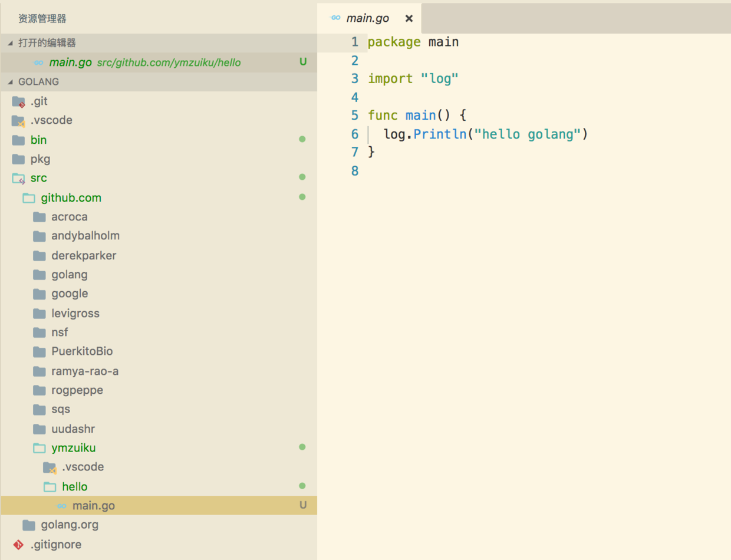Click the golang.org folder icon
731x560 pixels.
(x=29, y=525)
